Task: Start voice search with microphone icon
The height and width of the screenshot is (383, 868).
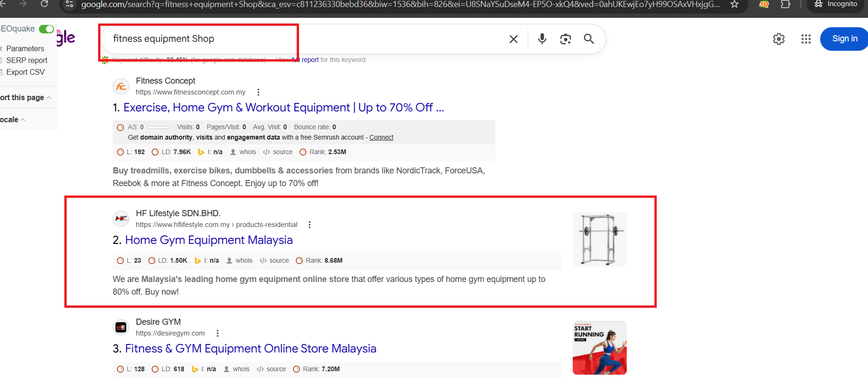Action: point(542,39)
